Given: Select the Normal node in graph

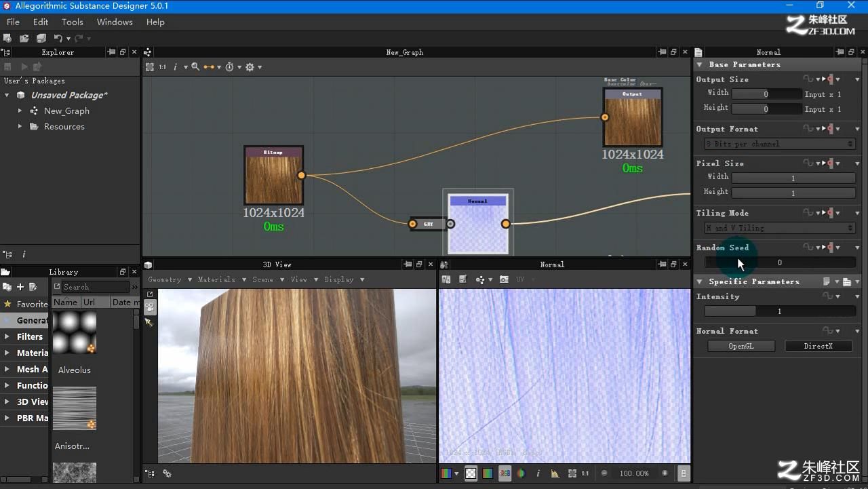Looking at the screenshot, I should click(478, 224).
